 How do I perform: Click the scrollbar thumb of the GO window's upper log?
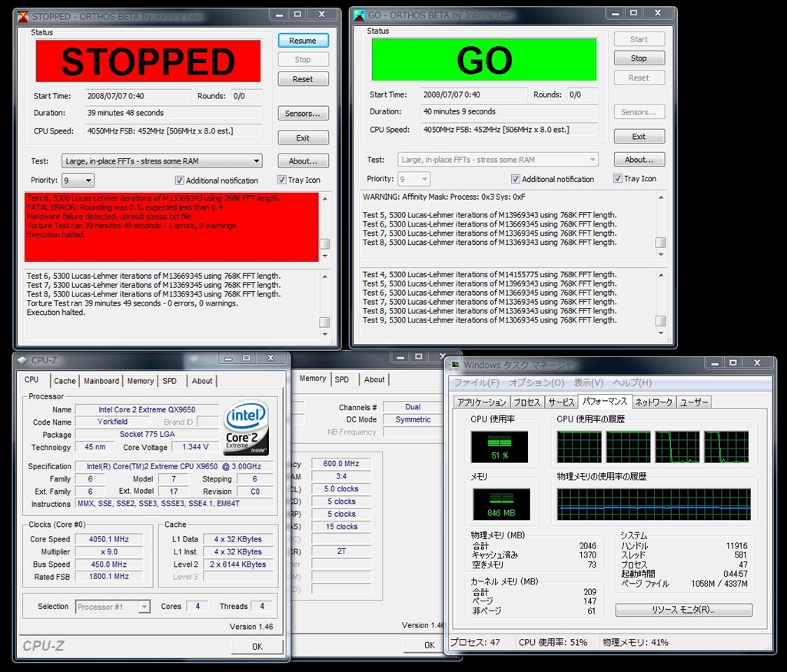661,242
